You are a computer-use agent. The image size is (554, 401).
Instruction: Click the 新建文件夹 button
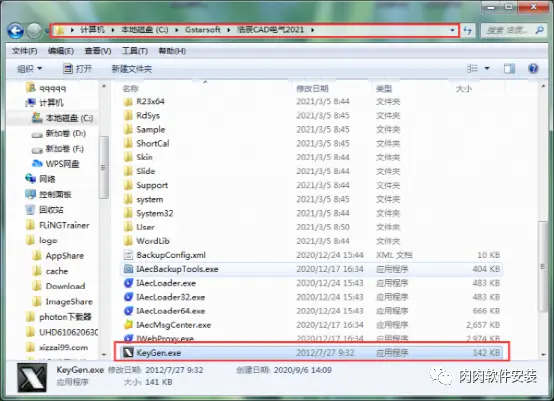pos(132,69)
